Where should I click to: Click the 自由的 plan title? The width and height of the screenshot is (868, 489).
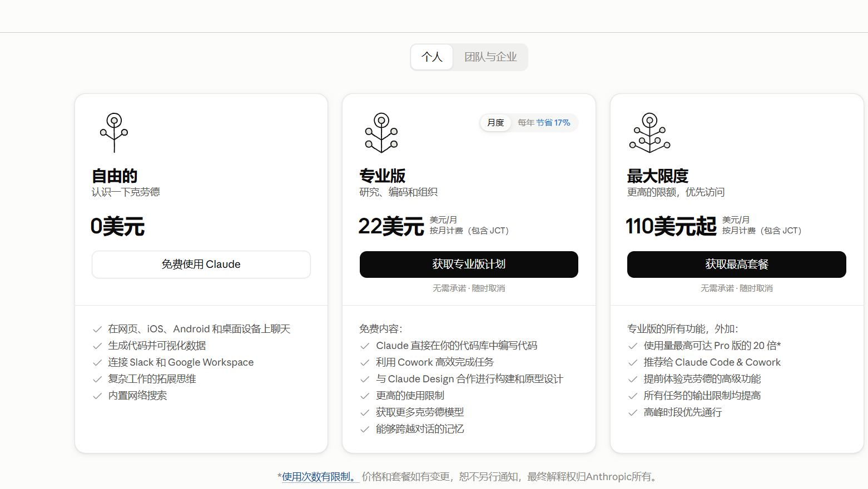(115, 176)
